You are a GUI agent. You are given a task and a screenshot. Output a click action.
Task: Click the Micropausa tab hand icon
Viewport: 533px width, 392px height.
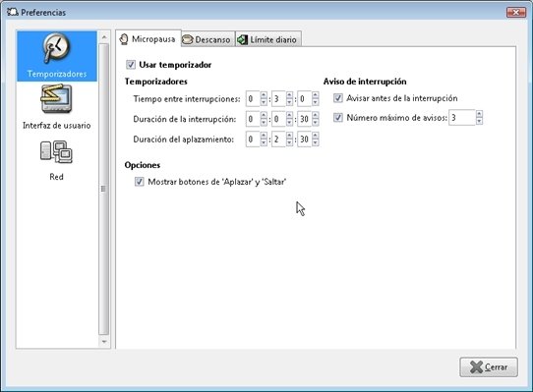coord(124,39)
